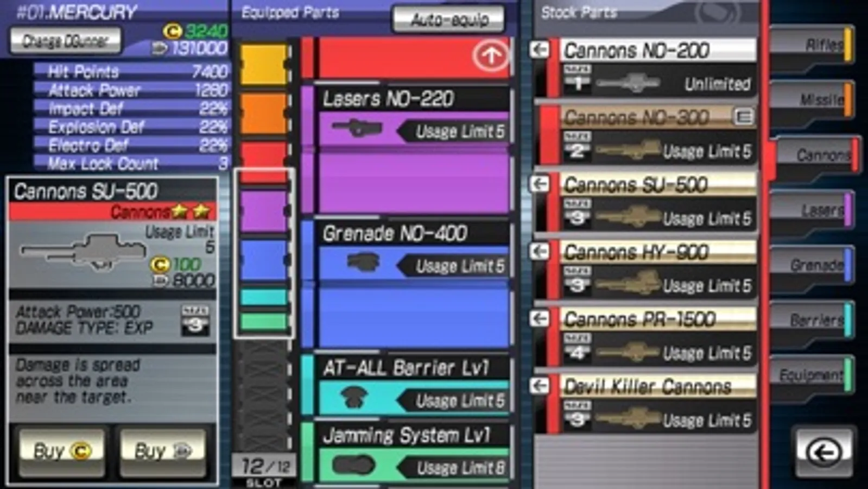This screenshot has height=489, width=868.
Task: Buy Cannons SU-500 with cash currency
Action: tap(163, 451)
